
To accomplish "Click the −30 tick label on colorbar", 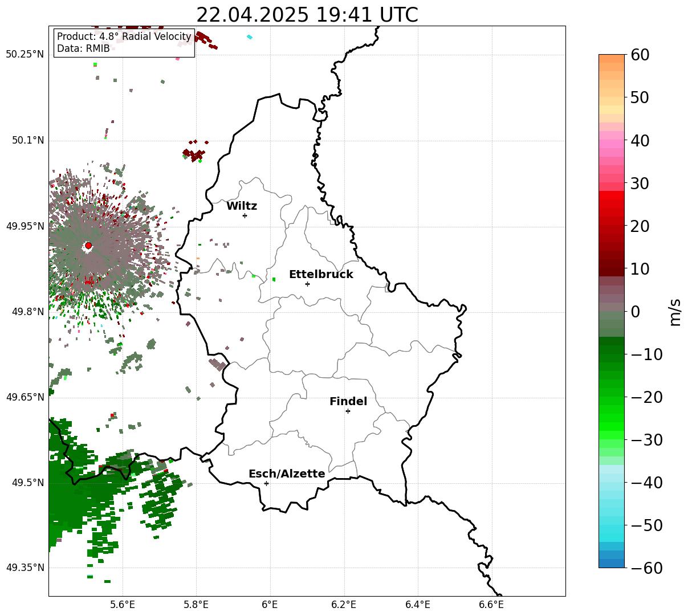I will 646,440.
